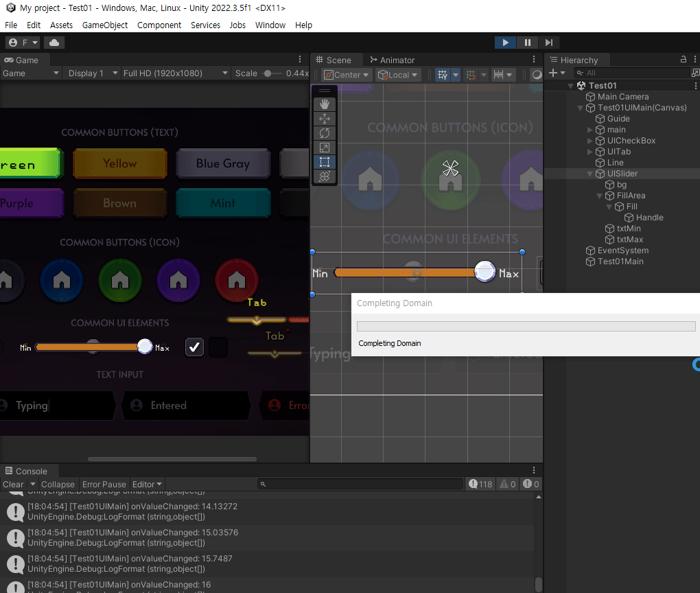
Task: Collapse the Test01 scene root
Action: pos(570,86)
